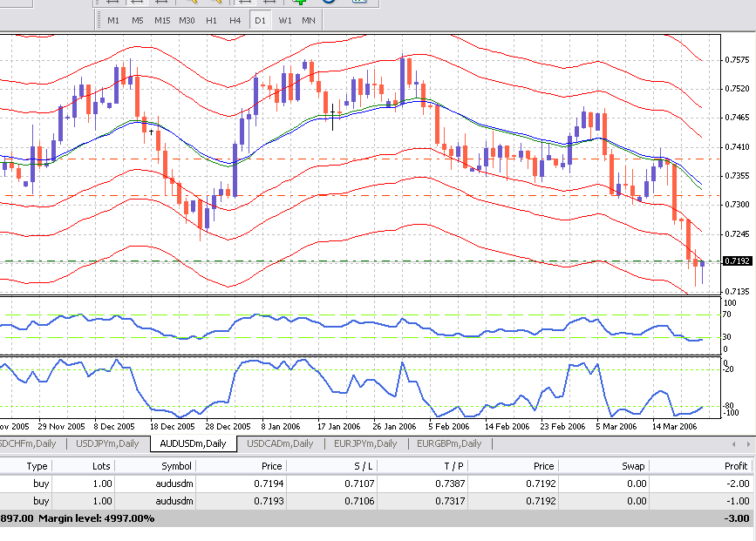Select the H4 timeframe button
Screen dimensions: 756x541
235,20
